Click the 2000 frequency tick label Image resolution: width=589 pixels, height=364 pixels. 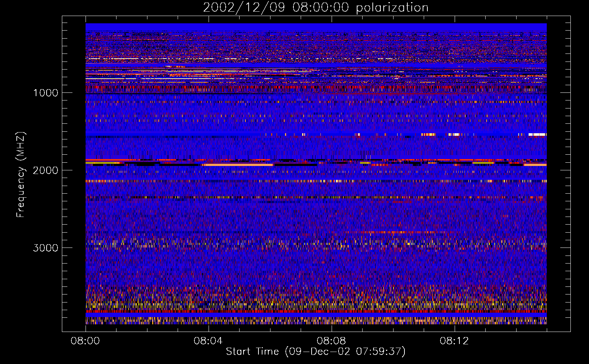(46, 170)
